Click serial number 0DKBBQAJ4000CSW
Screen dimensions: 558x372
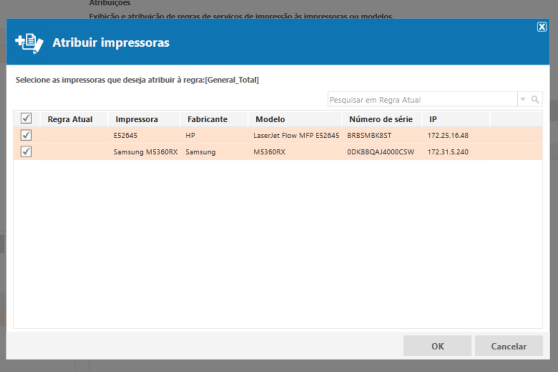tap(380, 152)
